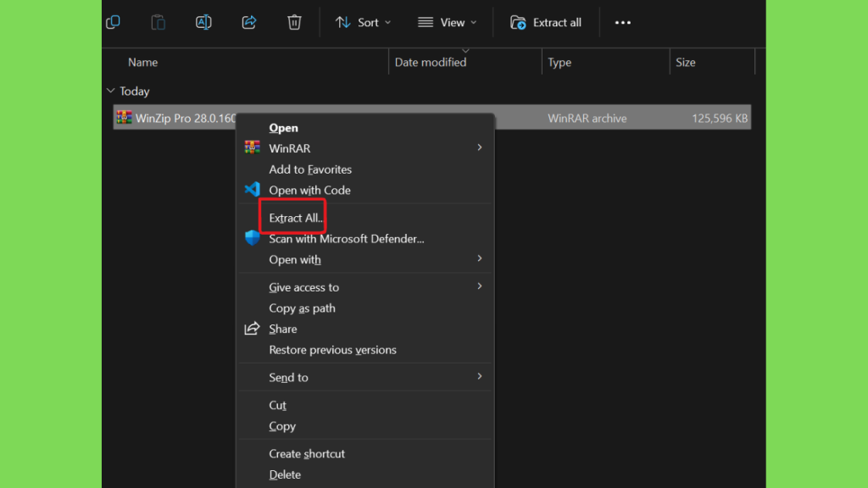Screen dimensions: 868x488
Task: Expand the Send to submenu arrow
Action: tap(480, 376)
